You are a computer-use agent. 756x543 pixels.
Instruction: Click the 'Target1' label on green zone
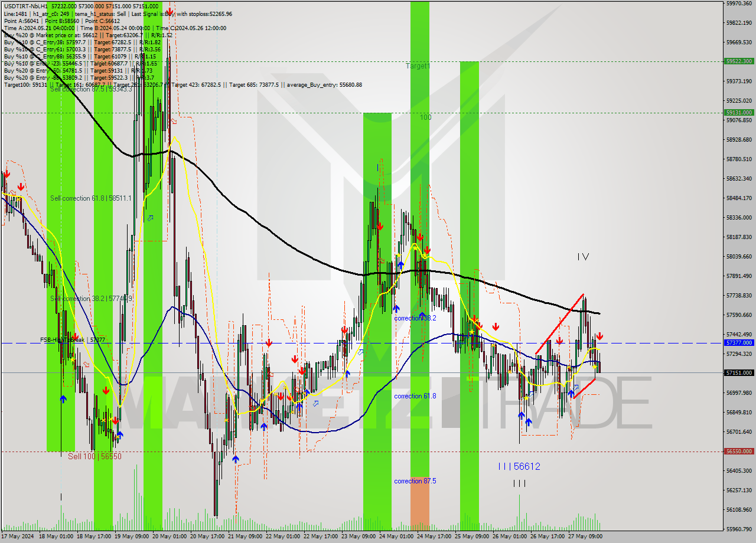[418, 66]
